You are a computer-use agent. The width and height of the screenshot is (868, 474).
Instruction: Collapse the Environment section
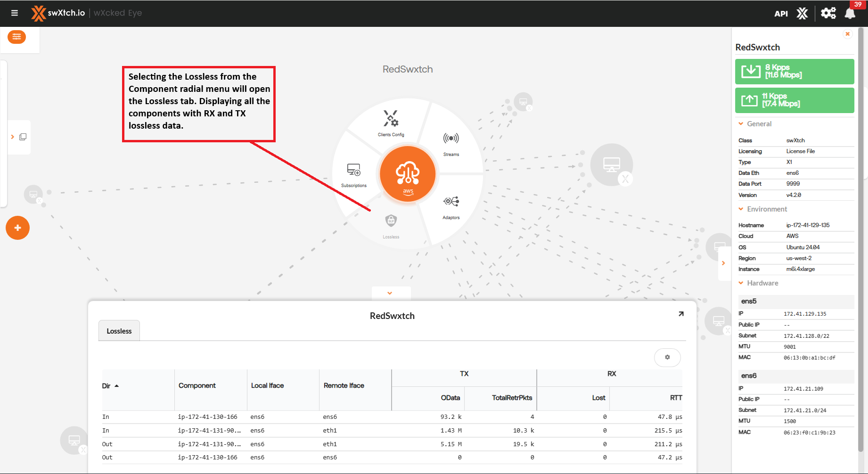point(741,209)
